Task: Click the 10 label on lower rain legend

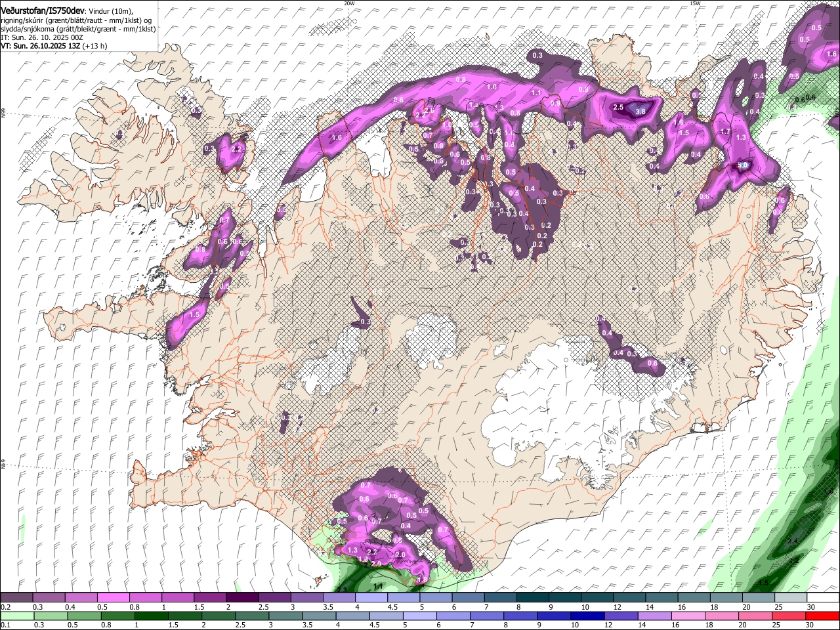Action: 574,625
